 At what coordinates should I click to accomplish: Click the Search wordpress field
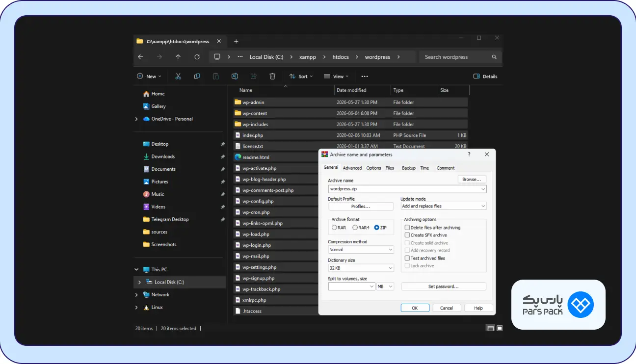[460, 57]
